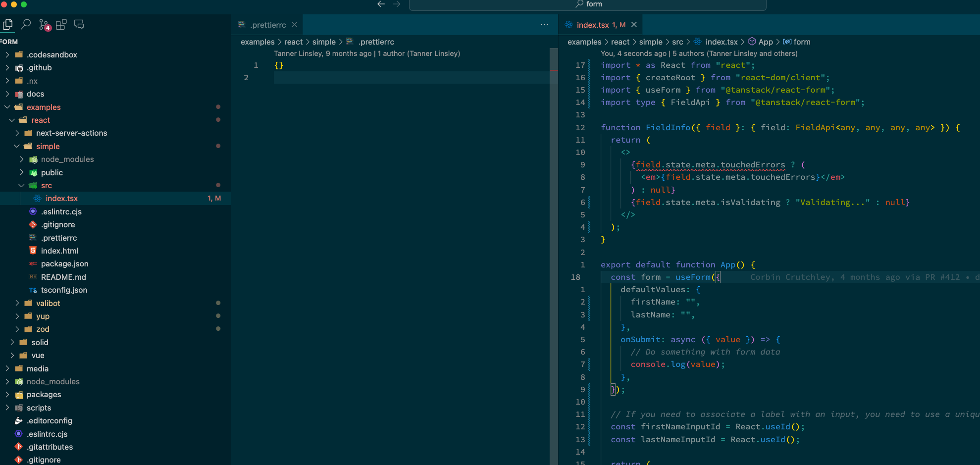Image resolution: width=980 pixels, height=465 pixels.
Task: Close the index.tsx editor tab
Action: coord(634,25)
